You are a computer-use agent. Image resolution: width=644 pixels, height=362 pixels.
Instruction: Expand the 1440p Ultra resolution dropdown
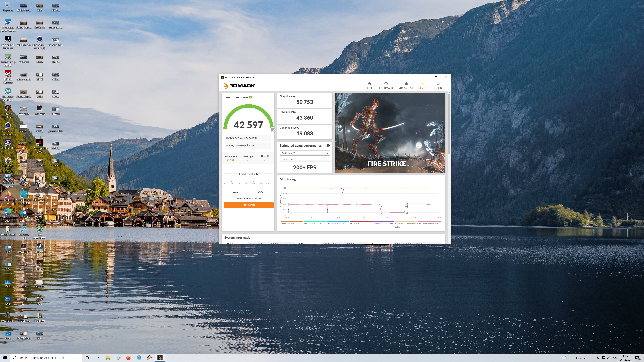point(304,159)
